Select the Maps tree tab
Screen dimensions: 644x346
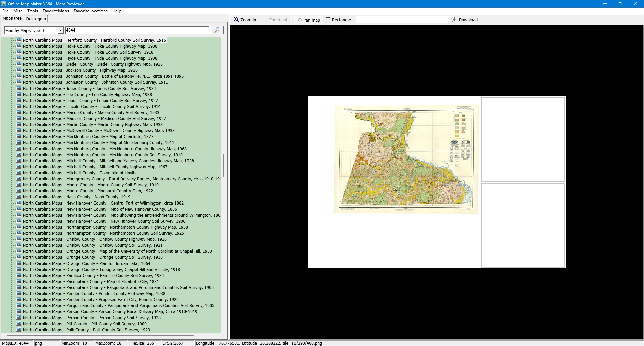(12, 19)
